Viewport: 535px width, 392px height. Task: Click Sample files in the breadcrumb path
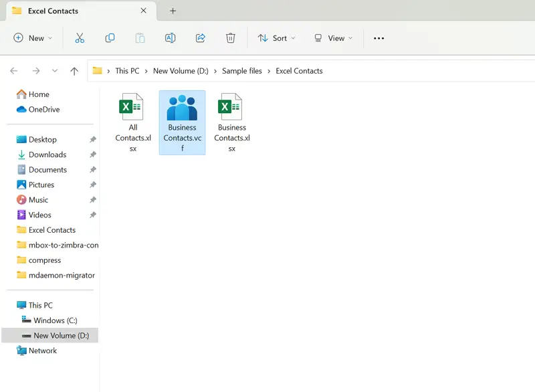click(x=241, y=71)
